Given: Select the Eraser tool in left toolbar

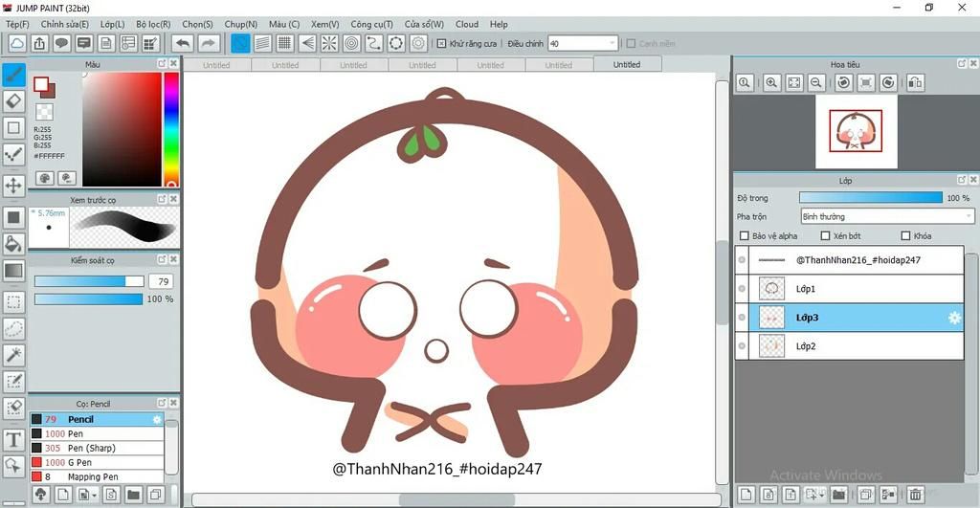Looking at the screenshot, I should [x=13, y=100].
